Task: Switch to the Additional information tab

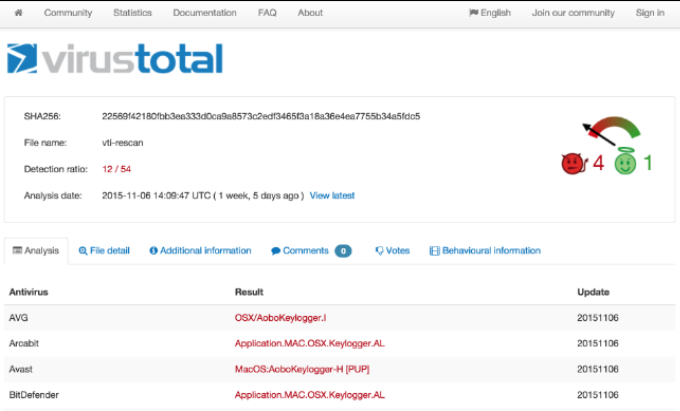Action: [200, 251]
